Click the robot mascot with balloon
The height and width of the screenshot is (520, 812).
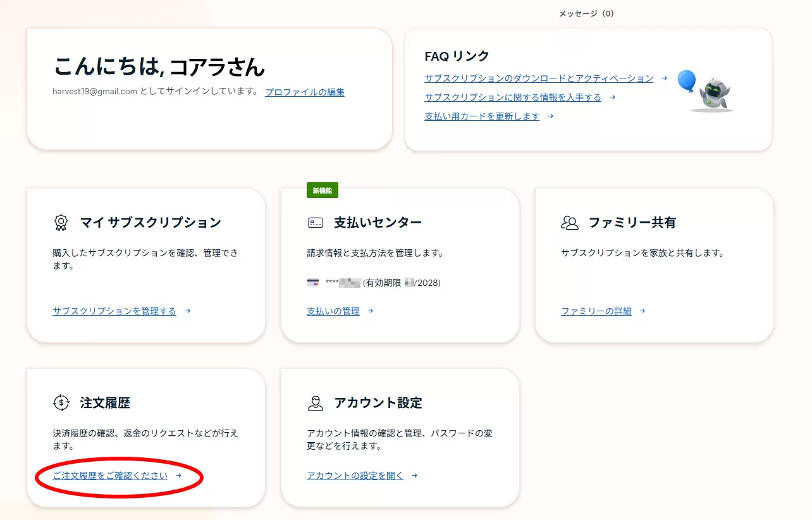[x=707, y=92]
